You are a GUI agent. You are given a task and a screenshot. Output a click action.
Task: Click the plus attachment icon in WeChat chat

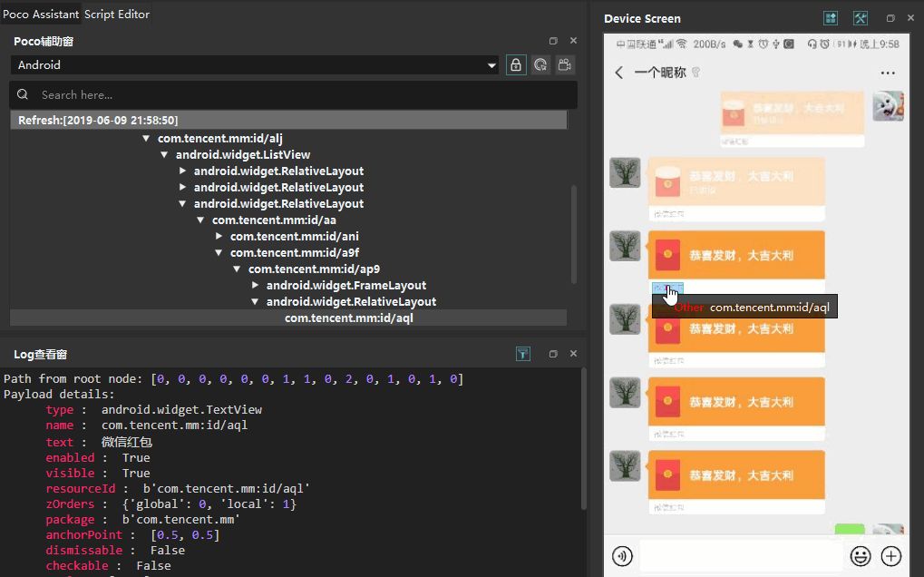tap(890, 556)
